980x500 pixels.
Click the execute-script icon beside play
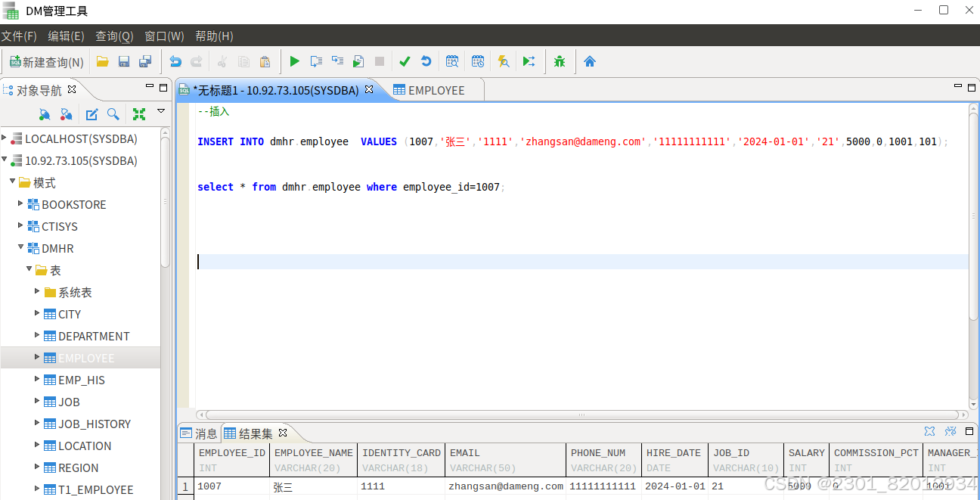[x=316, y=62]
